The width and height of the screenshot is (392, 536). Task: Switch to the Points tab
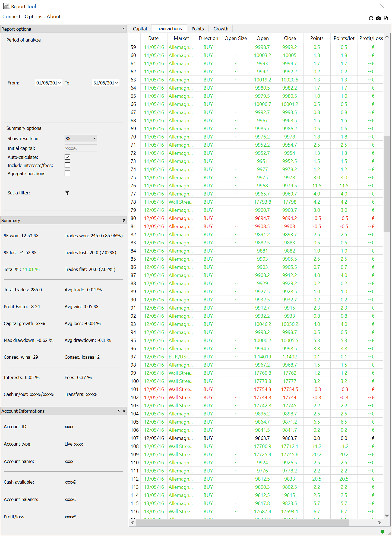[x=198, y=29]
